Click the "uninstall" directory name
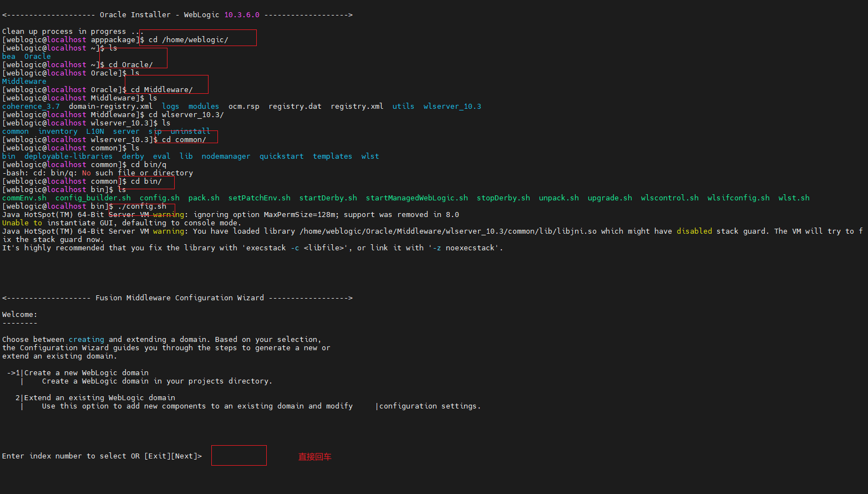 pos(191,132)
